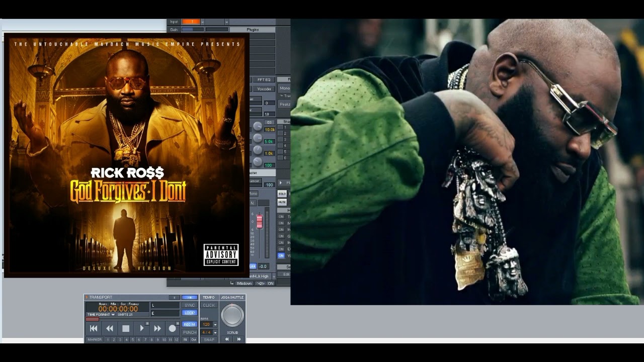The image size is (644, 362).
Task: Set the punch IN point
Action: (185, 339)
